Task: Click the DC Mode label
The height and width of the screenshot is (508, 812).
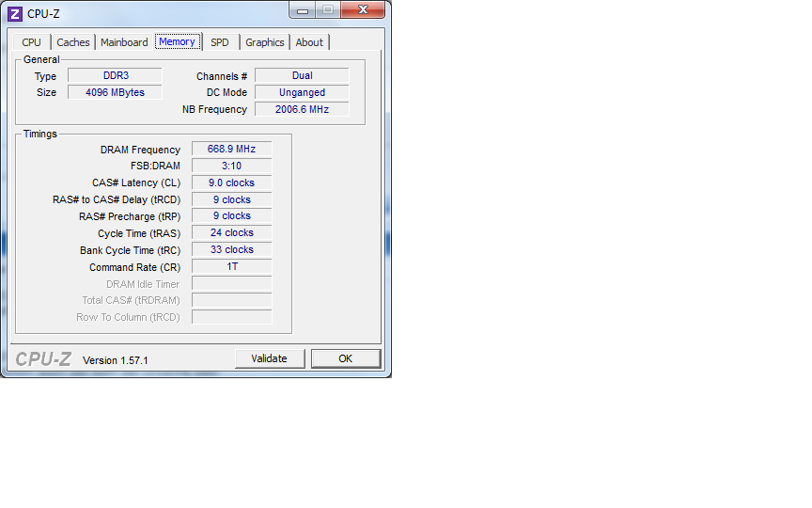Action: click(226, 92)
